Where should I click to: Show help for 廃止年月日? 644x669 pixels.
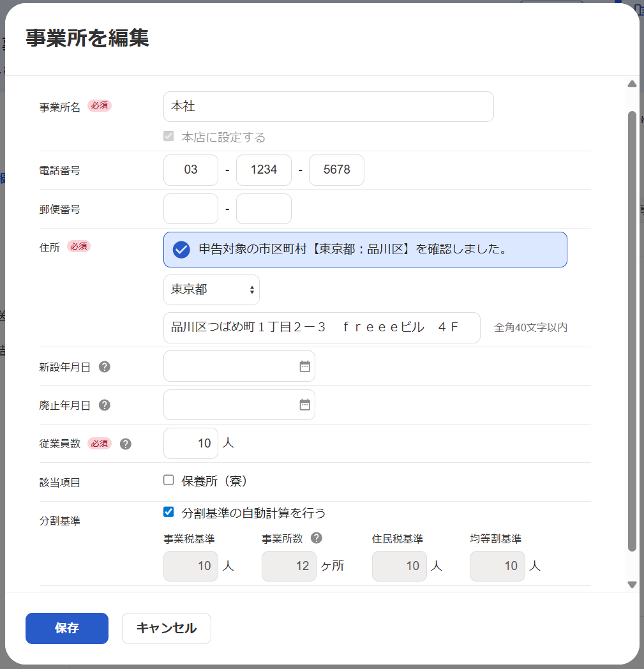pos(105,405)
